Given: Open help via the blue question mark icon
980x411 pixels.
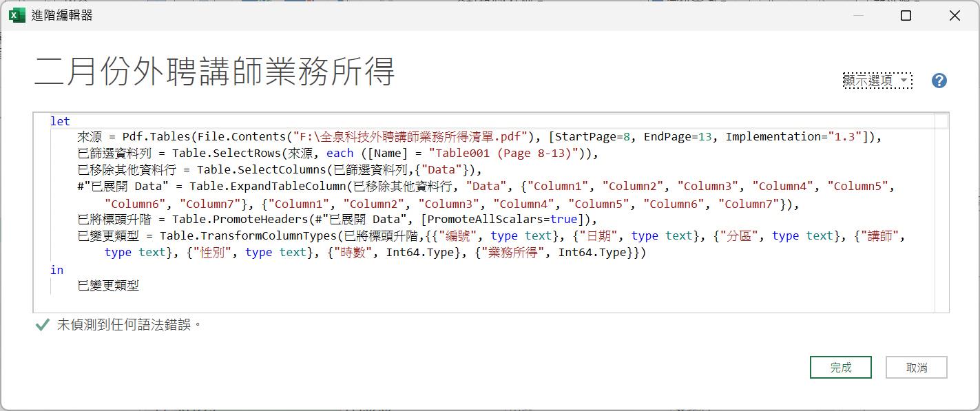Looking at the screenshot, I should tap(939, 81).
